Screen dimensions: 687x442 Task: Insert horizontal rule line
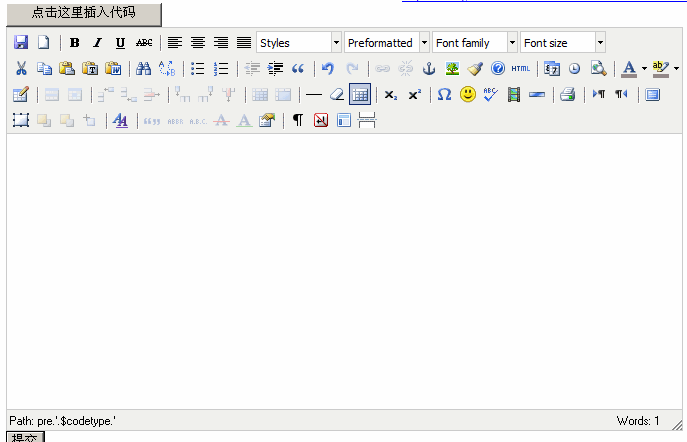point(314,94)
